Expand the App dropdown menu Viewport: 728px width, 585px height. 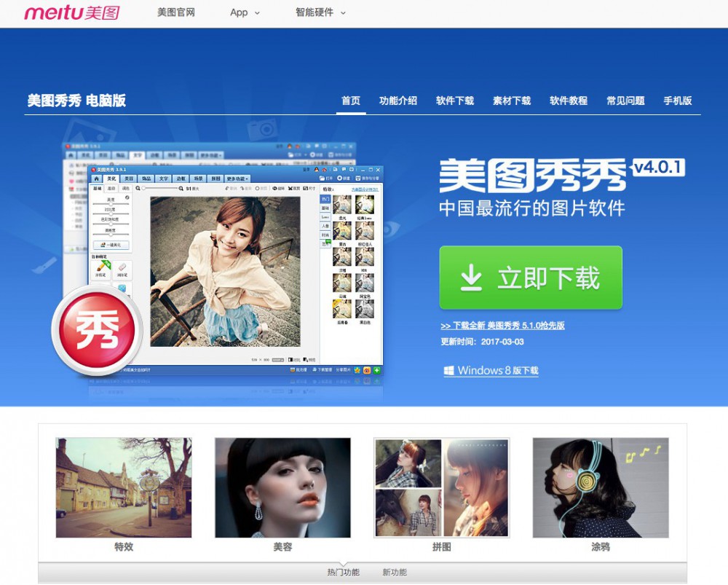click(x=245, y=12)
